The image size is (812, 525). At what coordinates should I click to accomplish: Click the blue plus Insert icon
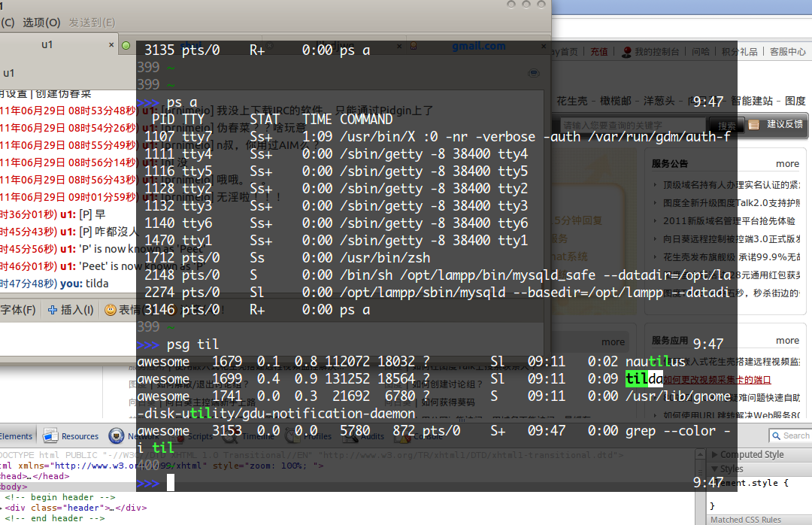(x=53, y=310)
